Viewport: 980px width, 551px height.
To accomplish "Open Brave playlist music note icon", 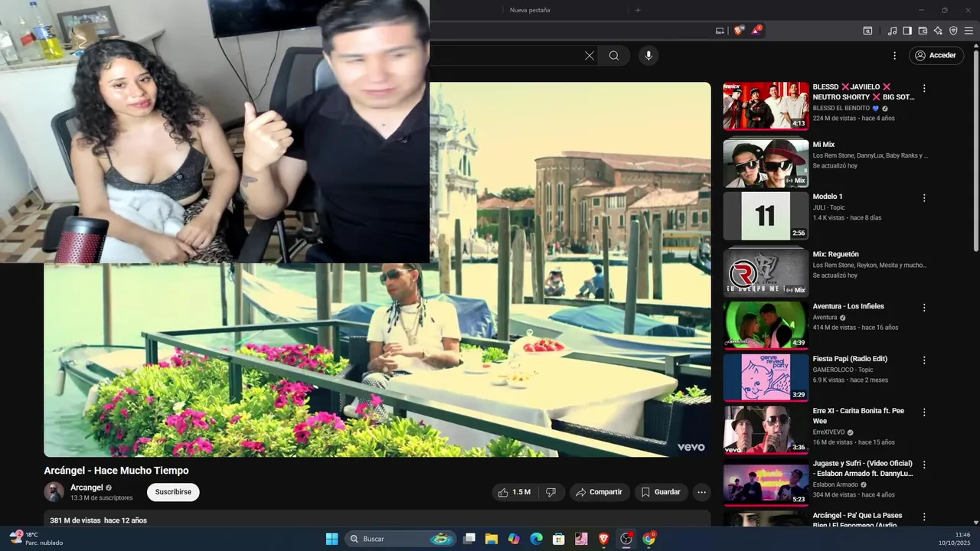I will click(892, 31).
